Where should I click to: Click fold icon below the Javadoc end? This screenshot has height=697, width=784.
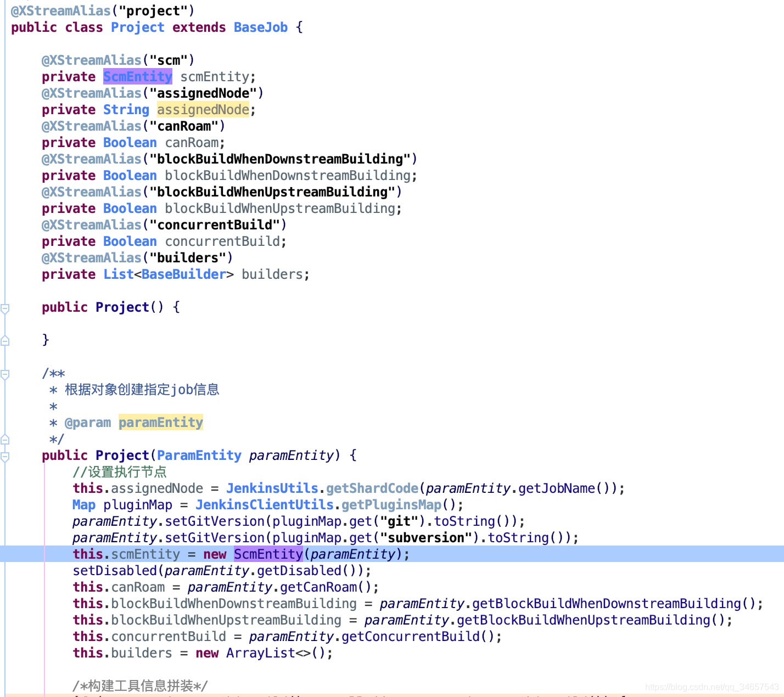[x=5, y=439]
